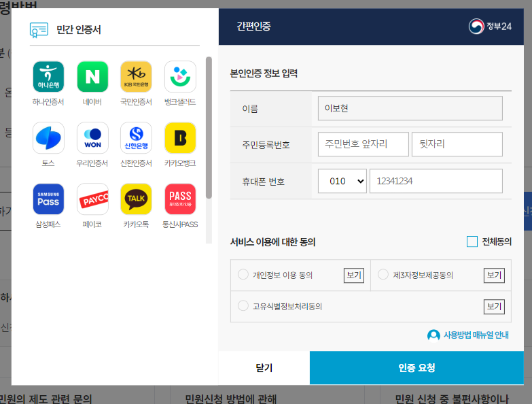Viewport: 532px width, 404px height.
Task: Click the 서비스 이용에 대한 동의 heading
Action: click(x=272, y=242)
